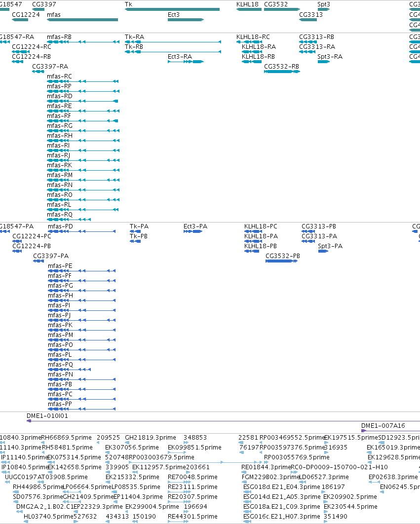Select the DME1-010I01 clone label
This screenshot has height=524, width=420.
(47, 416)
